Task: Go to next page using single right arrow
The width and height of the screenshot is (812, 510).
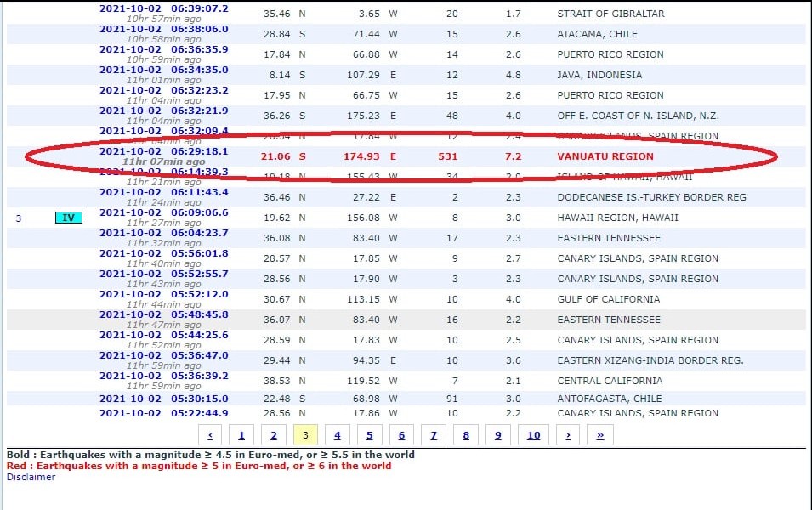Action: pos(569,435)
